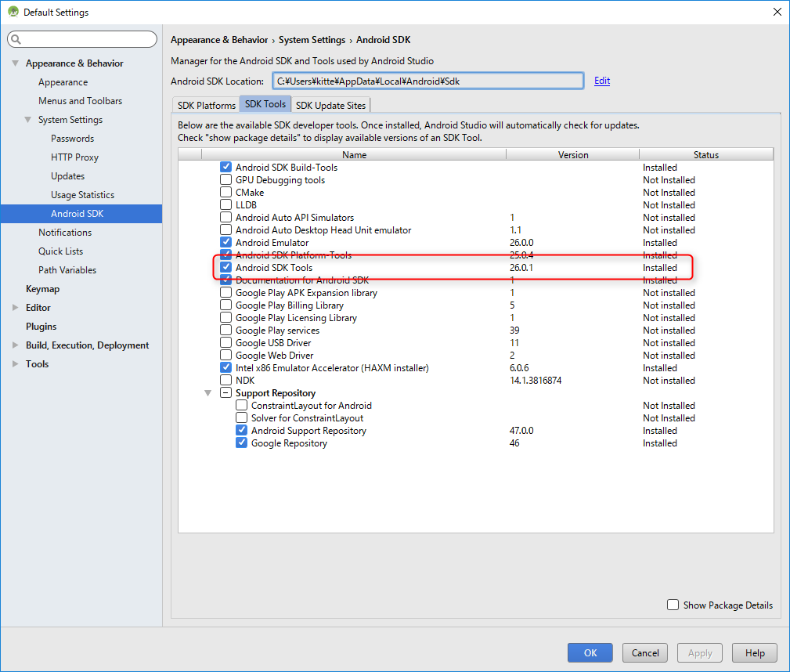Open Notifications settings

coord(65,233)
